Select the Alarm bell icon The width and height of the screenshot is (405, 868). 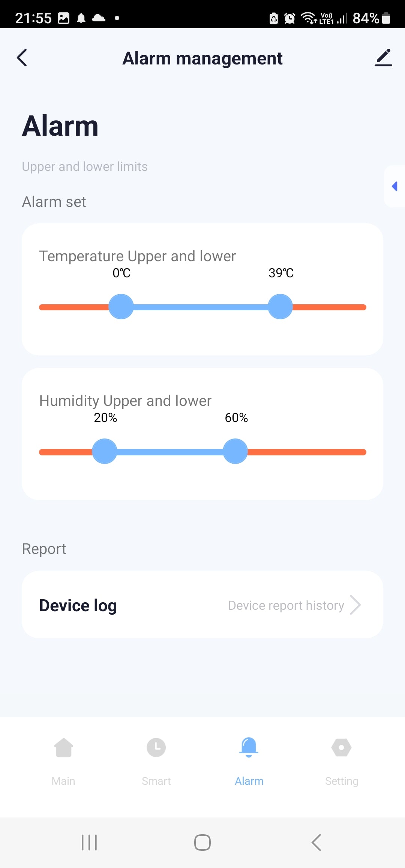(x=249, y=747)
